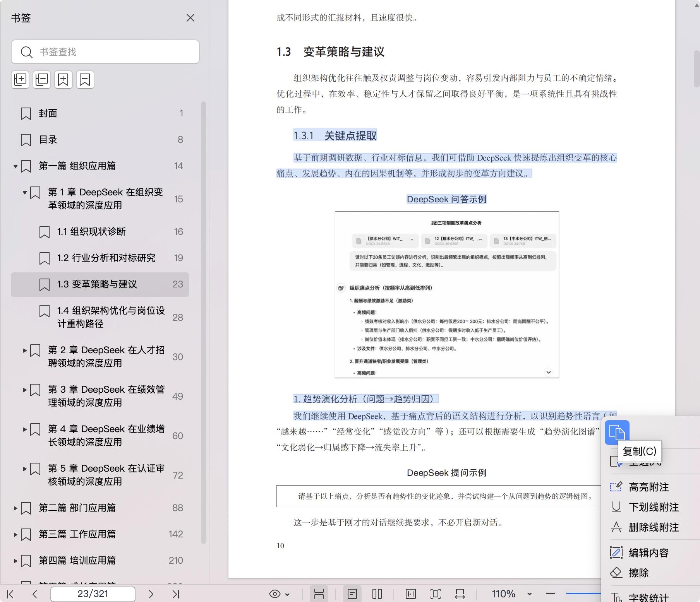The height and width of the screenshot is (602, 700).
Task: Switch to two-page view
Action: (x=377, y=594)
